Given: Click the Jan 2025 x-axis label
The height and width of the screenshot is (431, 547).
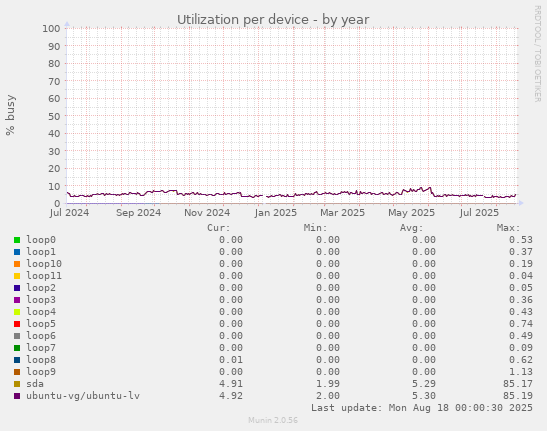Looking at the screenshot, I should [x=276, y=213].
